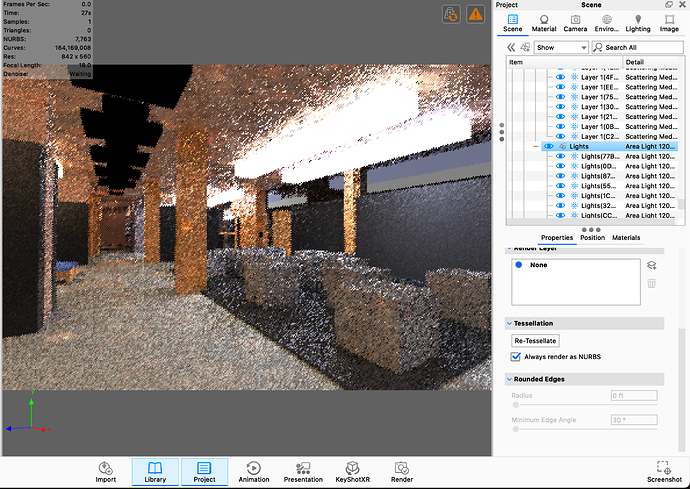Add a render layer icon
This screenshot has width=690, height=489.
(x=652, y=265)
